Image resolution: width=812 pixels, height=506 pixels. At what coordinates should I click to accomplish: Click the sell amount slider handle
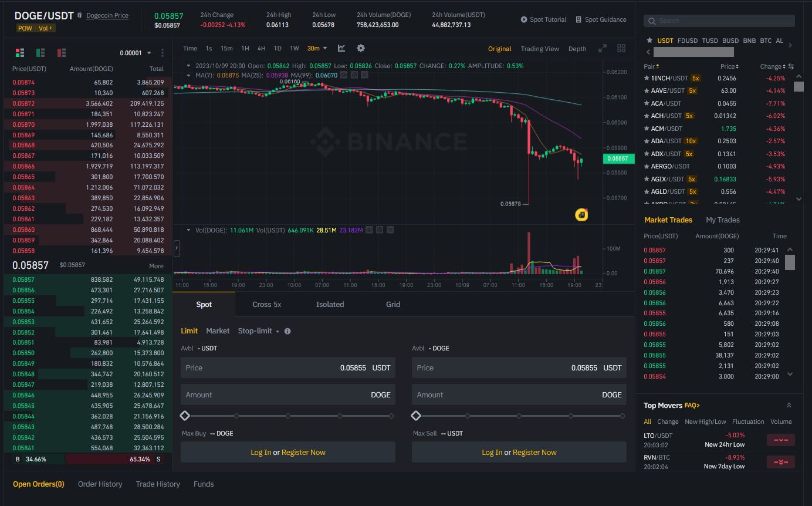click(x=416, y=416)
